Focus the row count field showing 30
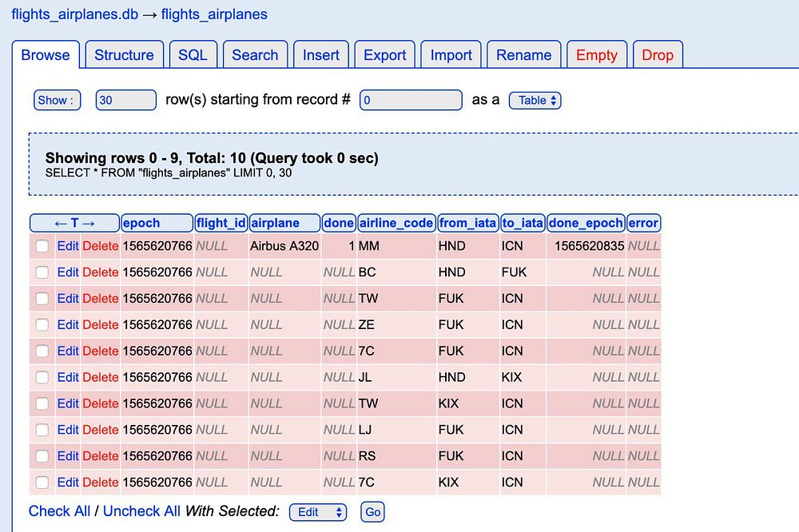This screenshot has height=532, width=799. click(x=126, y=100)
